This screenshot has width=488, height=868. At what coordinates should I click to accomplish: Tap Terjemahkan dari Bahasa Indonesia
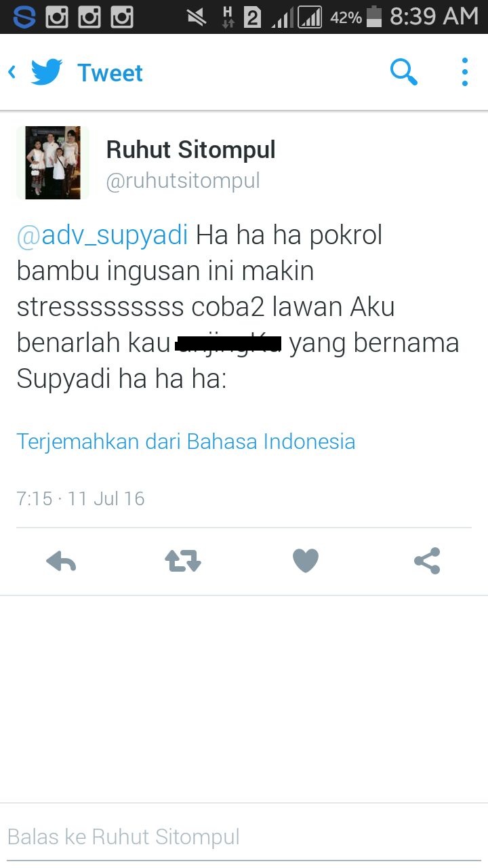186,441
